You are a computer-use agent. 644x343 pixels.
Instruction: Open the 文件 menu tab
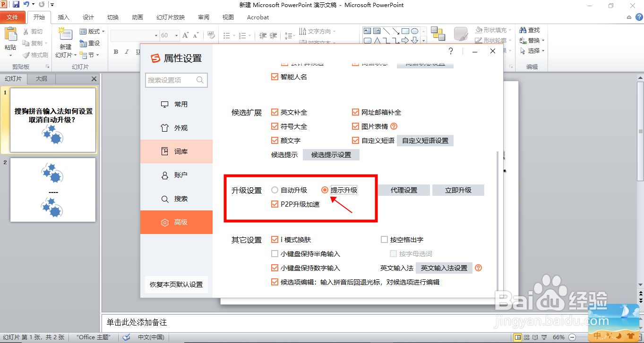[x=12, y=17]
